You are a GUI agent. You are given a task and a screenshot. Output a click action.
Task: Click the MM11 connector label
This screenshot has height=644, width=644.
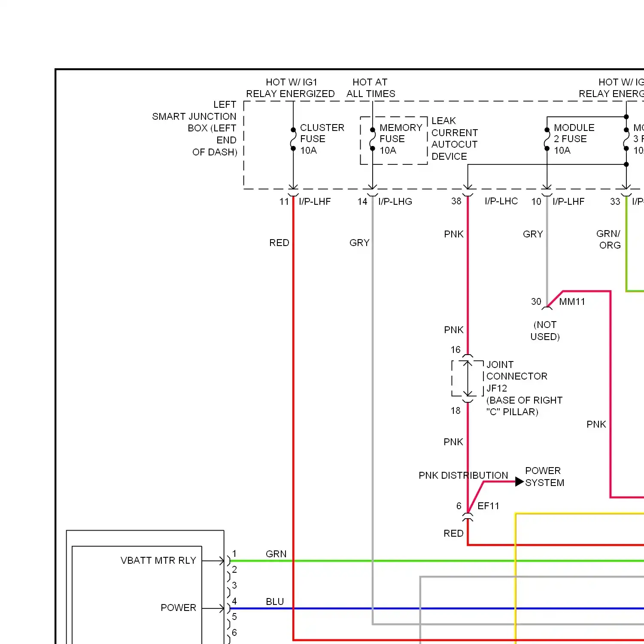pos(572,301)
